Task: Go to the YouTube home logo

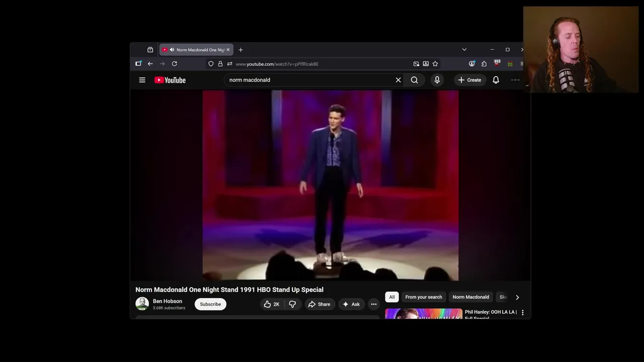Action: [x=170, y=80]
